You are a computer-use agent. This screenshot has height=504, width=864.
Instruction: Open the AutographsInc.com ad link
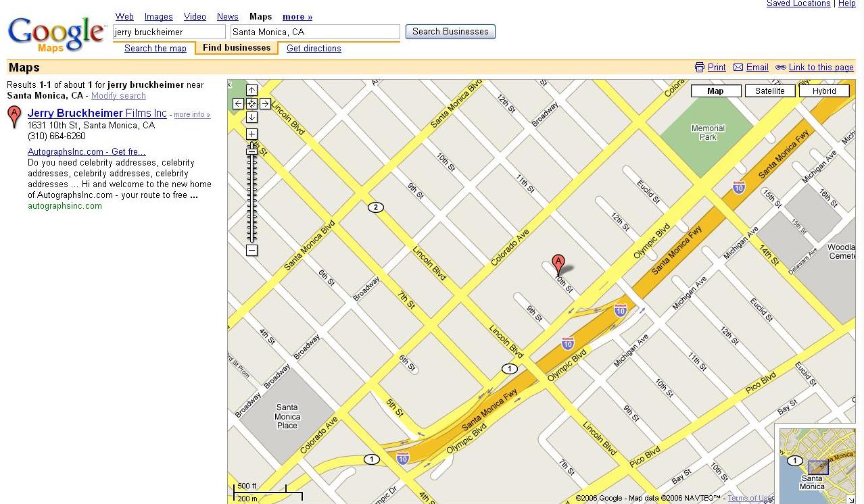pos(87,152)
